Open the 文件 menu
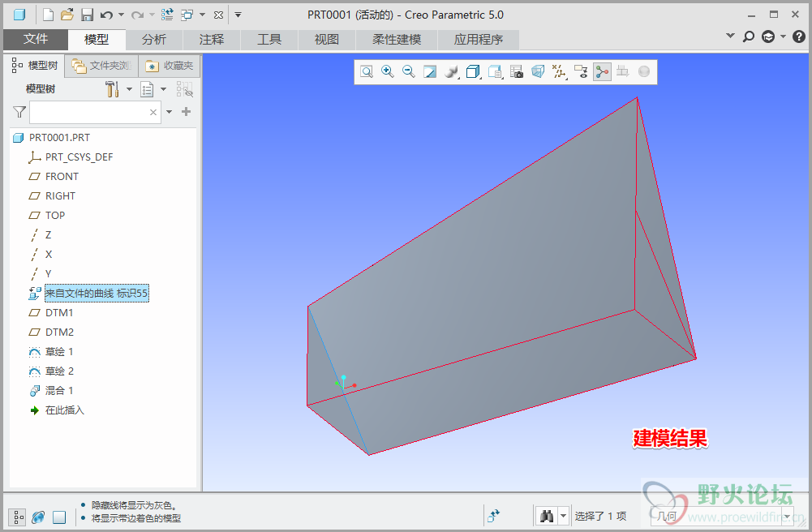The height and width of the screenshot is (532, 812). point(36,39)
